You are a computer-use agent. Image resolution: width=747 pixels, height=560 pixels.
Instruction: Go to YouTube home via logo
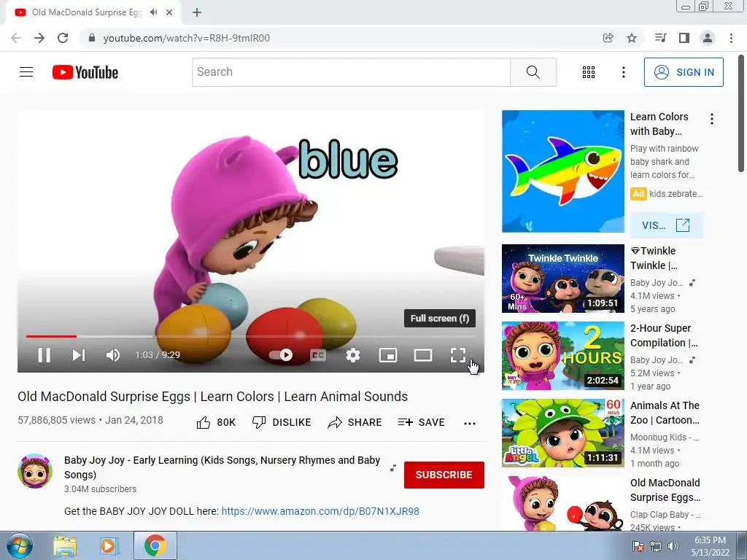pyautogui.click(x=85, y=72)
